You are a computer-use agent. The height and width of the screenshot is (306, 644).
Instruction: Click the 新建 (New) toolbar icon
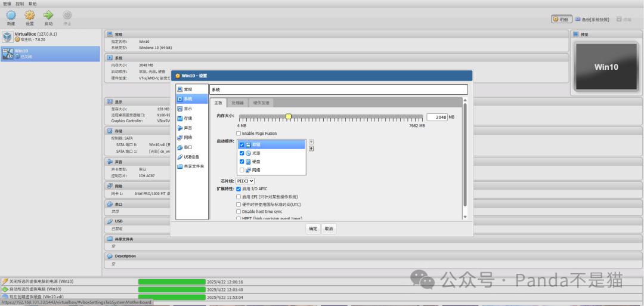tap(11, 16)
